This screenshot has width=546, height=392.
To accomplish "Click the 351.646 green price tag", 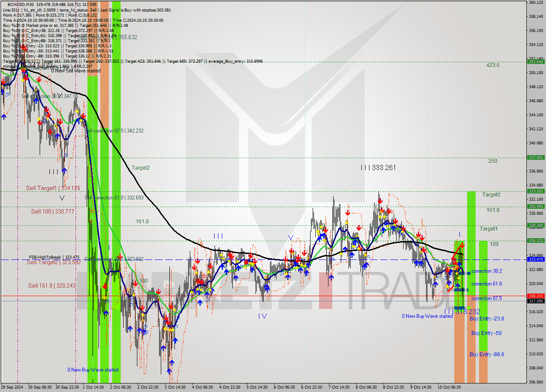I will [x=536, y=62].
